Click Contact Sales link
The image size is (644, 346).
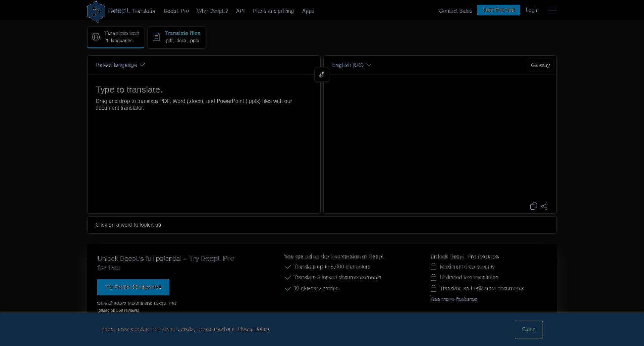click(x=455, y=11)
